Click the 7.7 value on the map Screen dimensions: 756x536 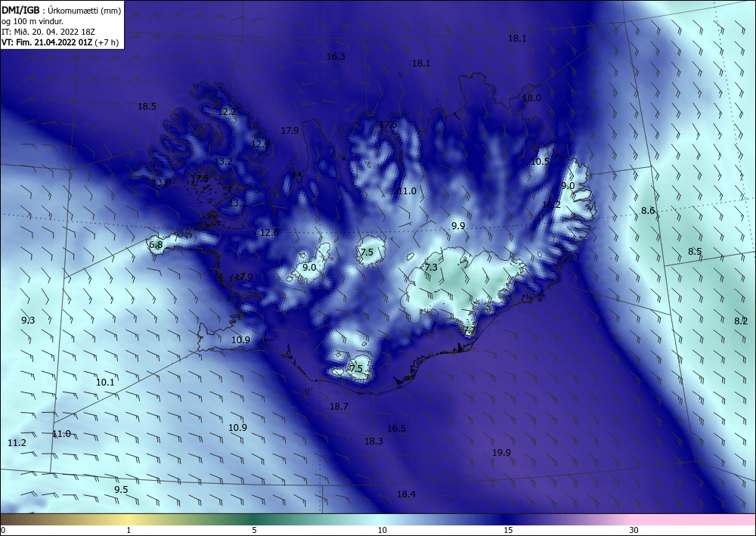(x=469, y=330)
